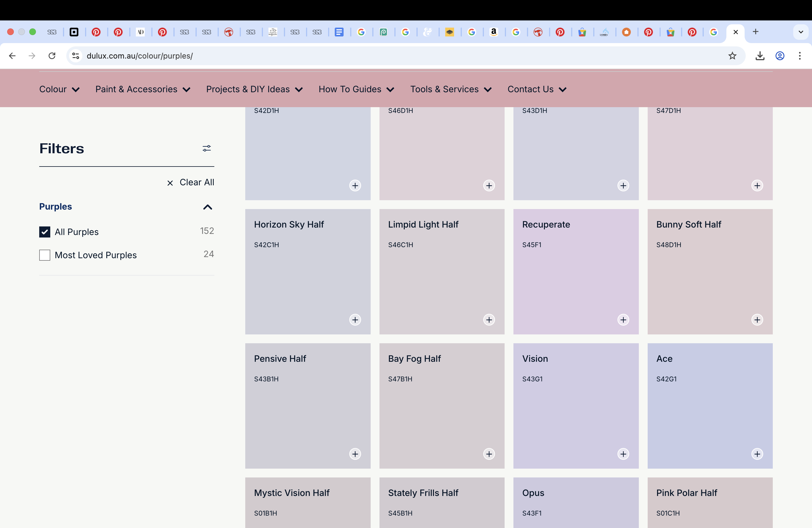The image size is (812, 528).
Task: Open the Contact Us menu
Action: tap(537, 89)
